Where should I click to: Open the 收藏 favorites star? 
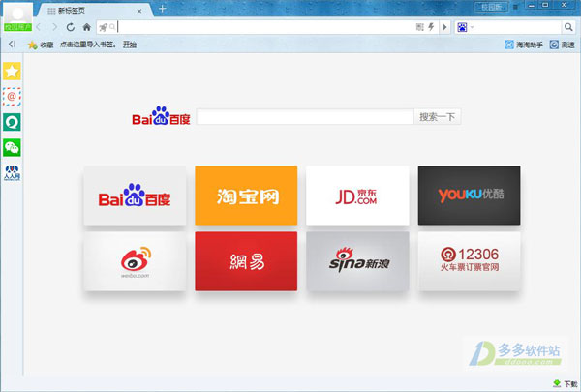click(41, 45)
